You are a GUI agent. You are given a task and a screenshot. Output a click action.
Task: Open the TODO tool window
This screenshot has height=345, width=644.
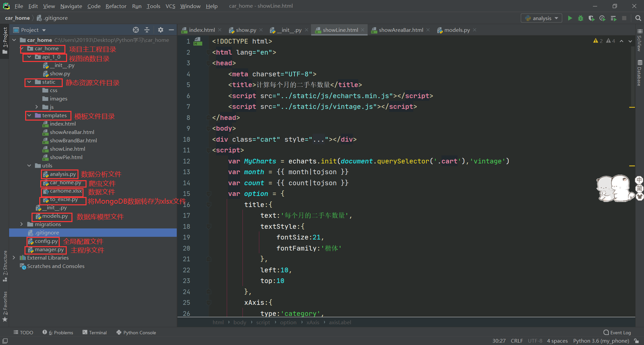tap(23, 332)
